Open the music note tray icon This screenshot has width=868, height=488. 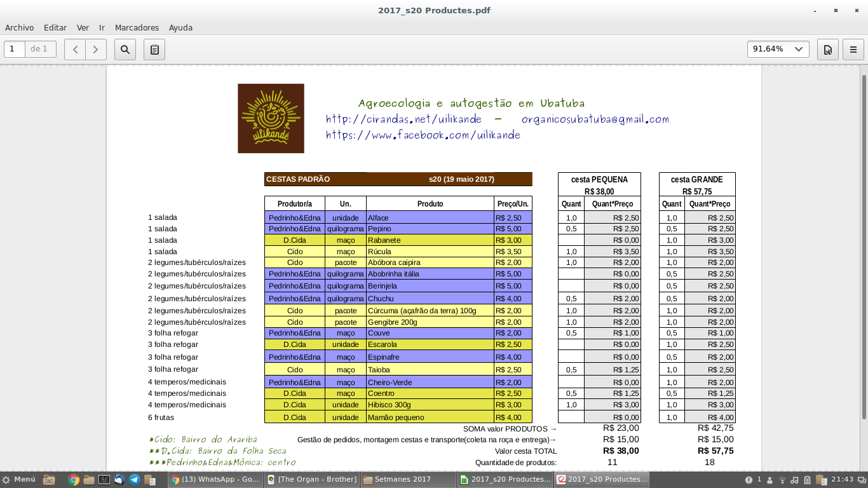(795, 480)
